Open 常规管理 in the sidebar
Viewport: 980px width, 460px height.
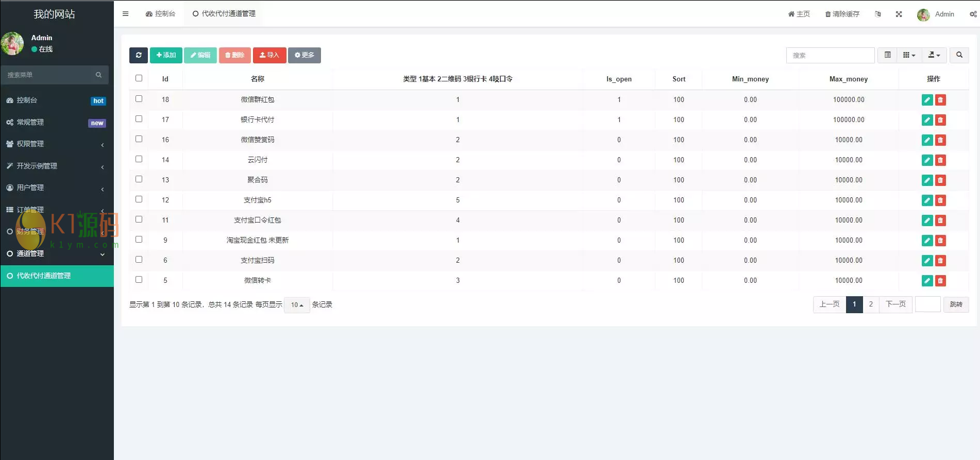point(57,122)
